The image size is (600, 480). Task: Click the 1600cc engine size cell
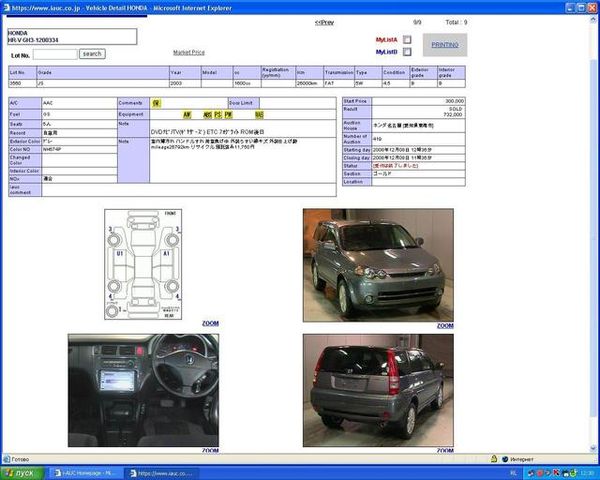coord(247,83)
